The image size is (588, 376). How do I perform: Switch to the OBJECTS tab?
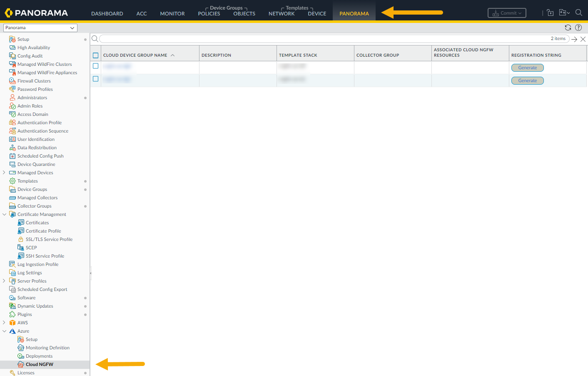click(x=244, y=13)
